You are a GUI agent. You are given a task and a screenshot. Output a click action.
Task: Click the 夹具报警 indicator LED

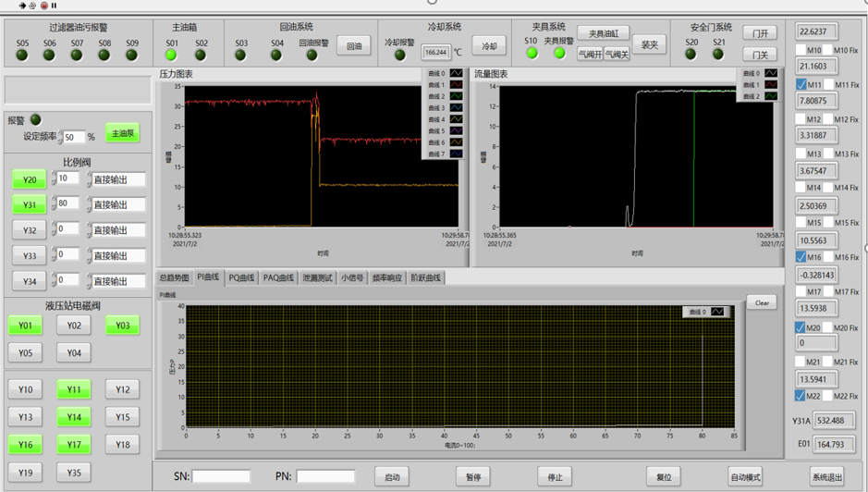(x=559, y=54)
